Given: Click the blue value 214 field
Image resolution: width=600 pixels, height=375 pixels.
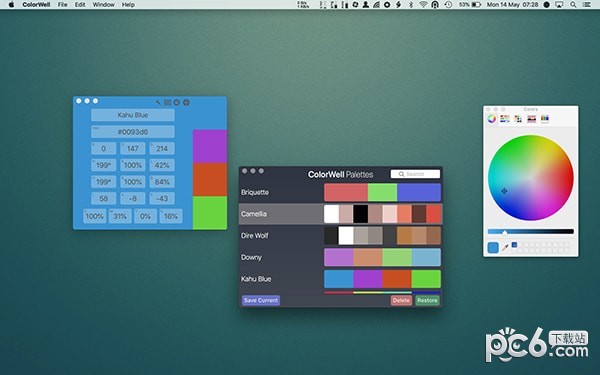Looking at the screenshot, I should coord(162,148).
